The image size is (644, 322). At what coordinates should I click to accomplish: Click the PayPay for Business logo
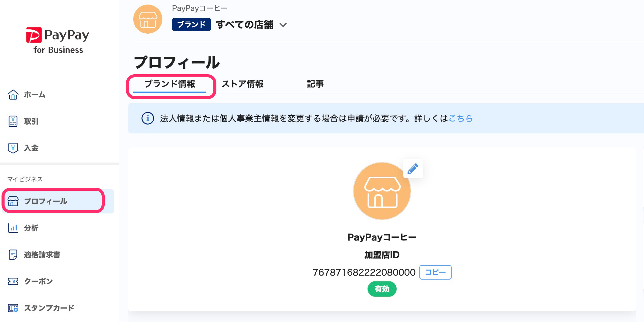(x=58, y=41)
